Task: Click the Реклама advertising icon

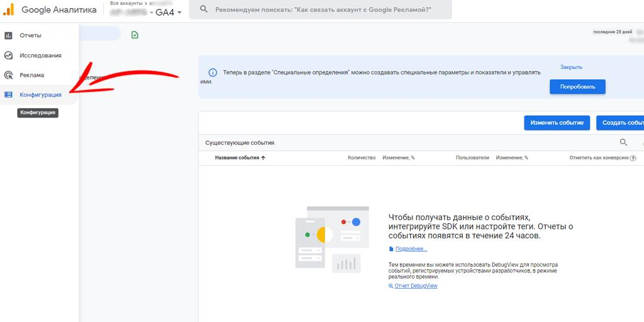Action: pyautogui.click(x=8, y=75)
